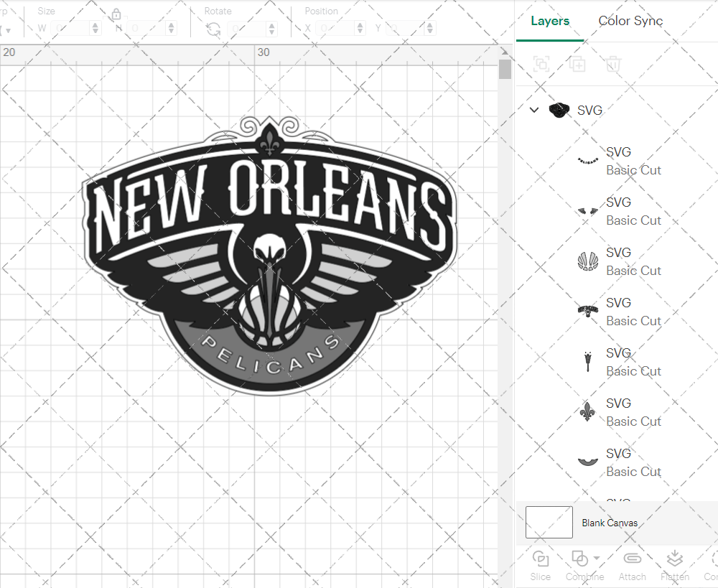Select the fleur-de-lis layer thumbnail
Viewport: 718px width, 588px height.
point(587,411)
